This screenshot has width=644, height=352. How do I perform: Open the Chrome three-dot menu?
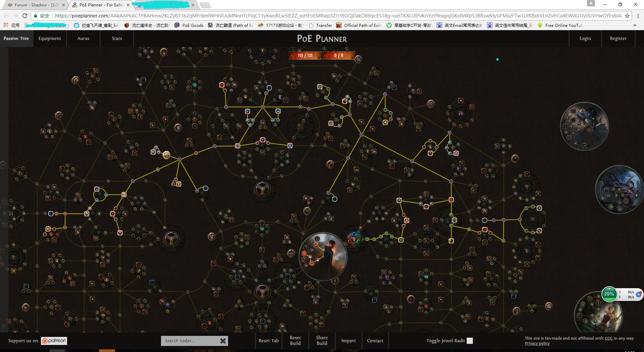click(638, 16)
